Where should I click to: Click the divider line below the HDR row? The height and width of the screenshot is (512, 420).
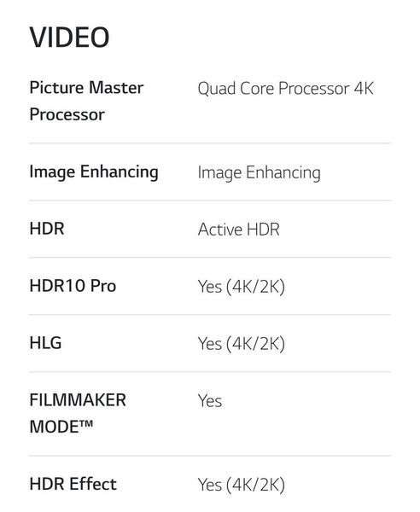(210, 258)
